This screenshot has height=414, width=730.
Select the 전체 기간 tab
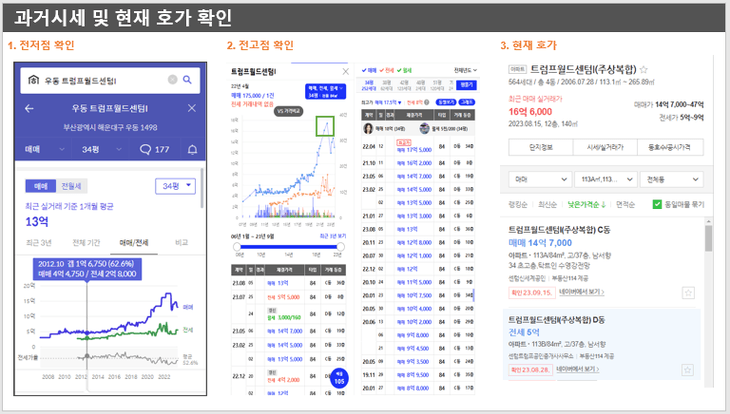(x=86, y=243)
